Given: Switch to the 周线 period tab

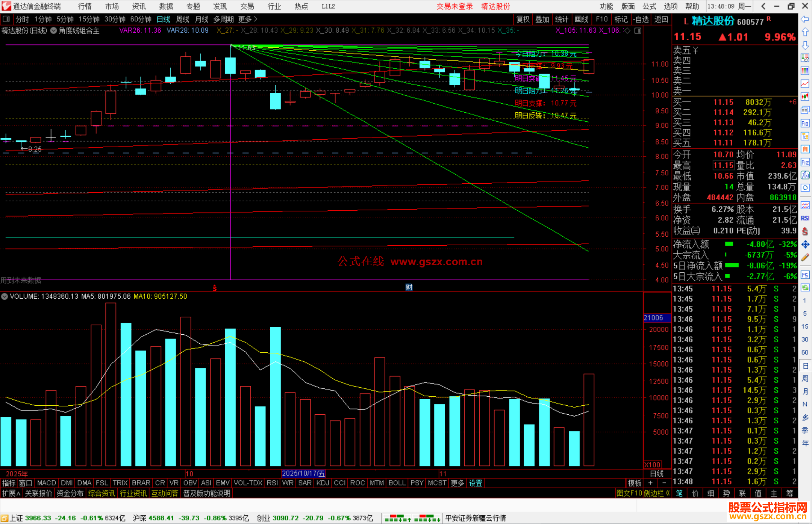Looking at the screenshot, I should (183, 19).
